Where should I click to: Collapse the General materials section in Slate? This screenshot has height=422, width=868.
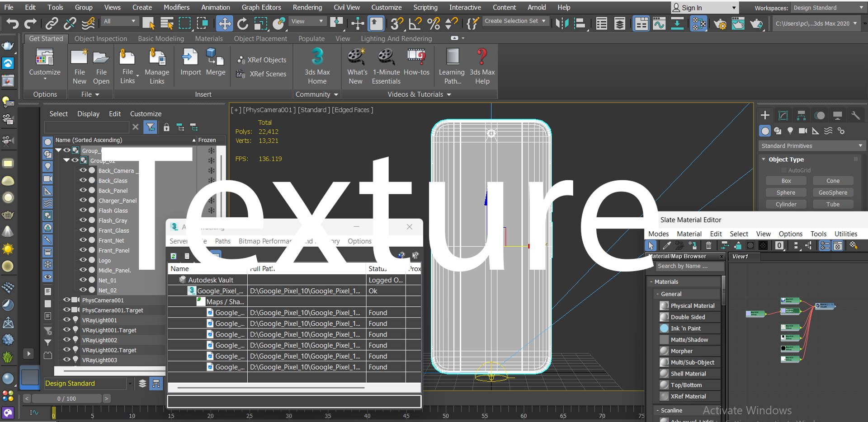[x=658, y=294]
